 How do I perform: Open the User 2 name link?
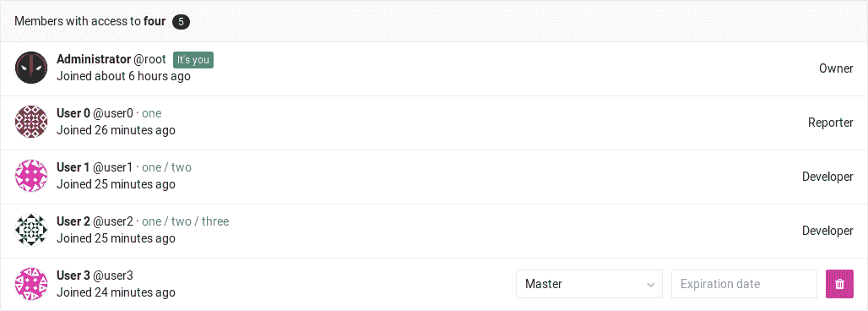tap(73, 221)
